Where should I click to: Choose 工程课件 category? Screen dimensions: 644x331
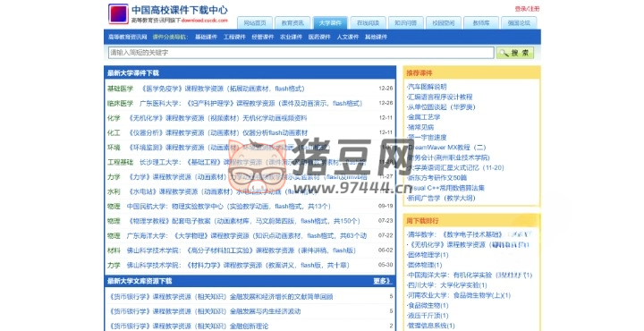(x=234, y=37)
